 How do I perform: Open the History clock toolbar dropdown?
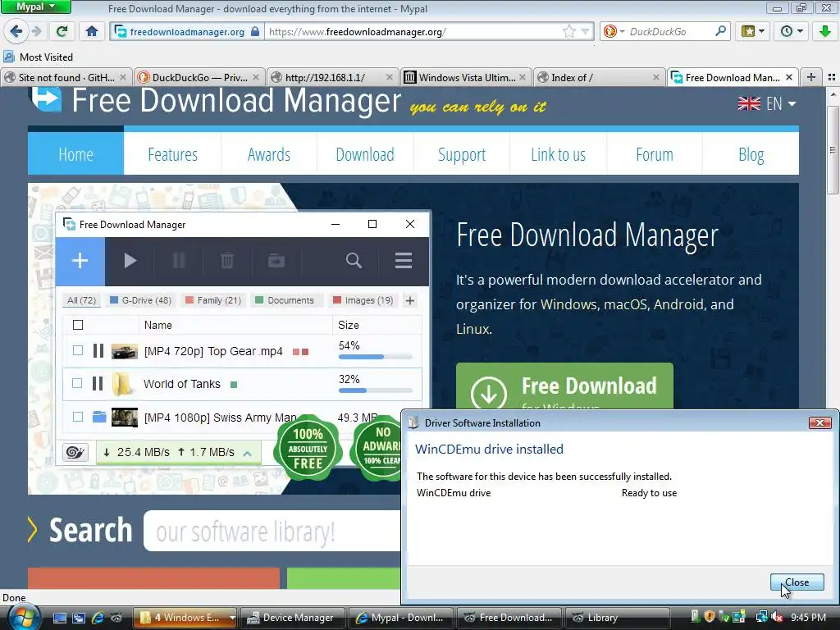coord(792,32)
